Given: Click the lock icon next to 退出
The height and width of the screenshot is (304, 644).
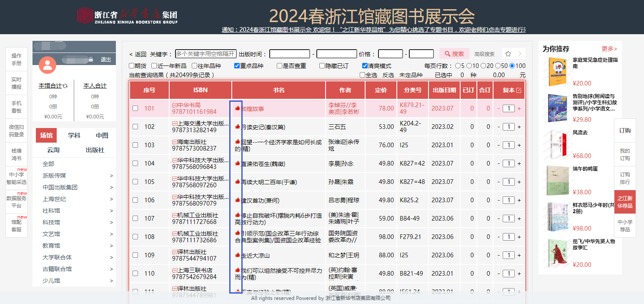Looking at the screenshot, I should click(91, 60).
